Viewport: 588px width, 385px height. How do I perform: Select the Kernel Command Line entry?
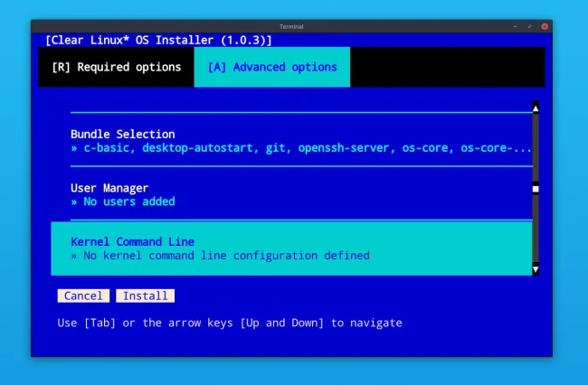(x=291, y=249)
